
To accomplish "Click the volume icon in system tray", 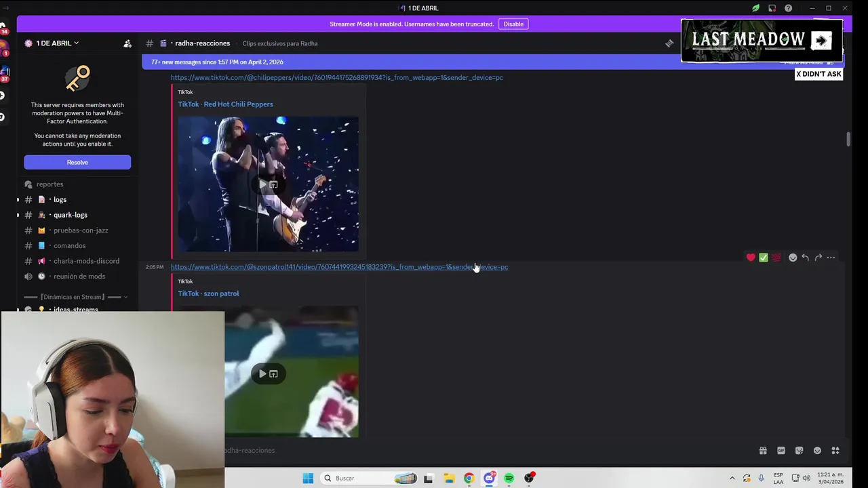I will 806,478.
